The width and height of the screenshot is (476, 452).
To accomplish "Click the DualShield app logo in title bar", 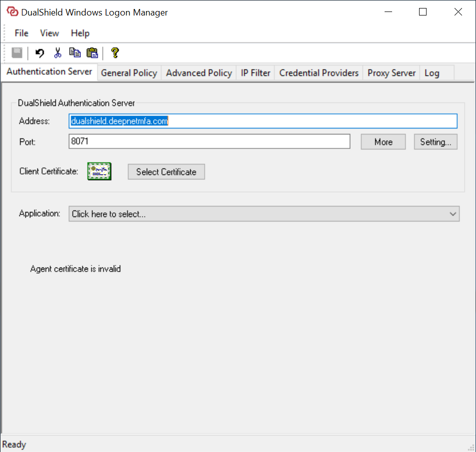I will (12, 12).
